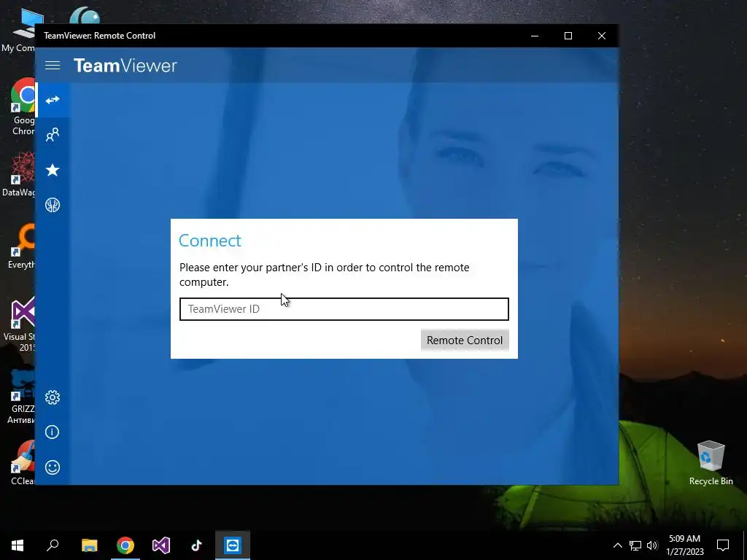Click the Remote Control button
The width and height of the screenshot is (747, 560).
[465, 340]
